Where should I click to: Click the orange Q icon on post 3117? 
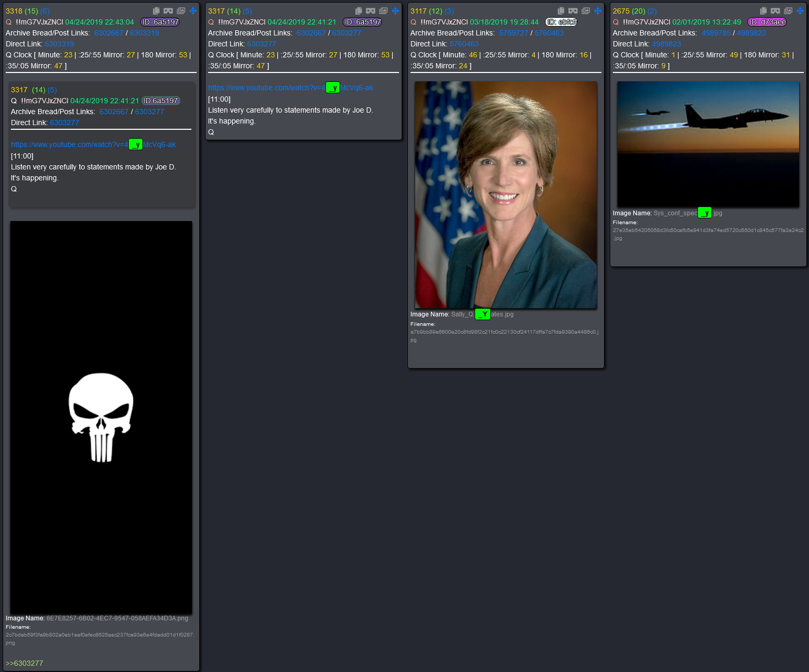[x=414, y=22]
